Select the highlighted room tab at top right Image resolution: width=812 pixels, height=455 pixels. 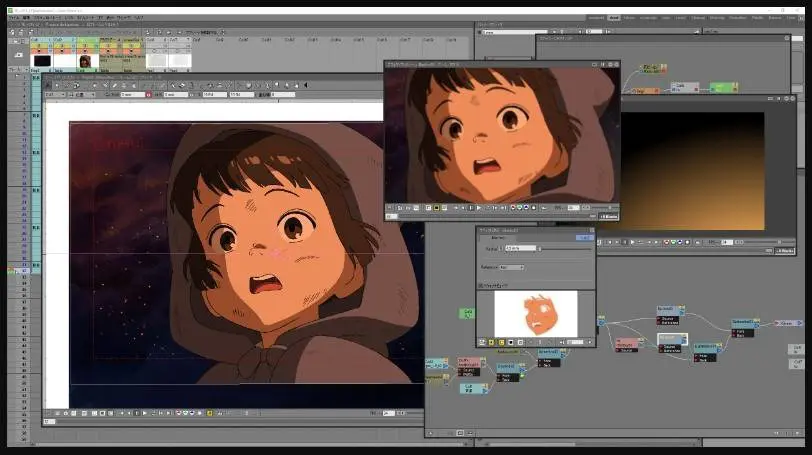click(614, 18)
